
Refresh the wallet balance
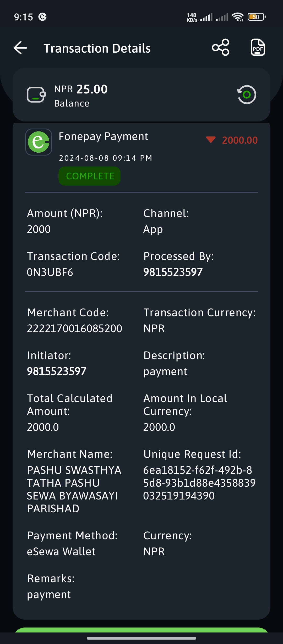tap(247, 95)
